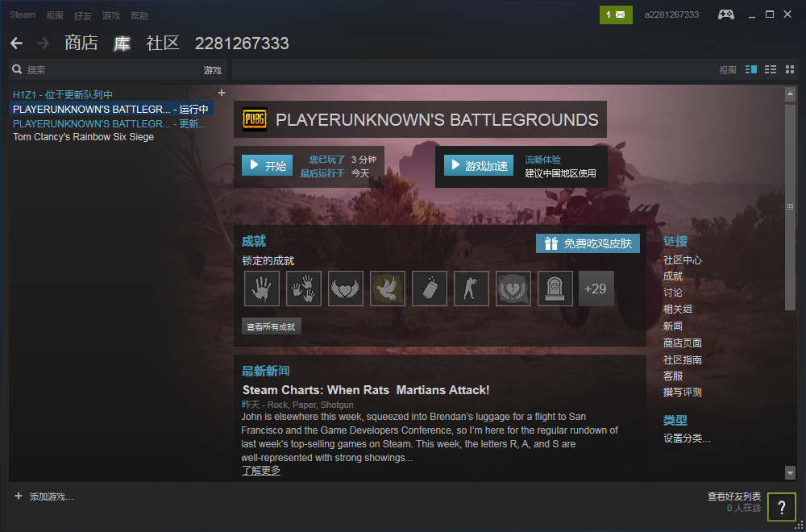
Task: Switch to the 商店 tab
Action: point(81,44)
